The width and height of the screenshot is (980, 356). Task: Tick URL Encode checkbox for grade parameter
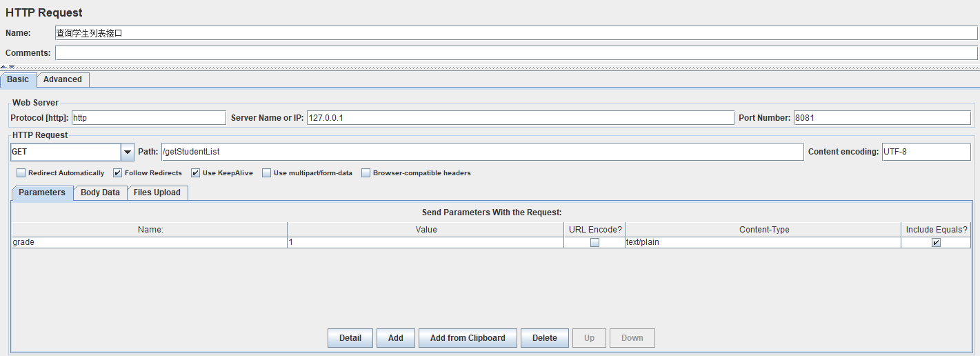594,243
